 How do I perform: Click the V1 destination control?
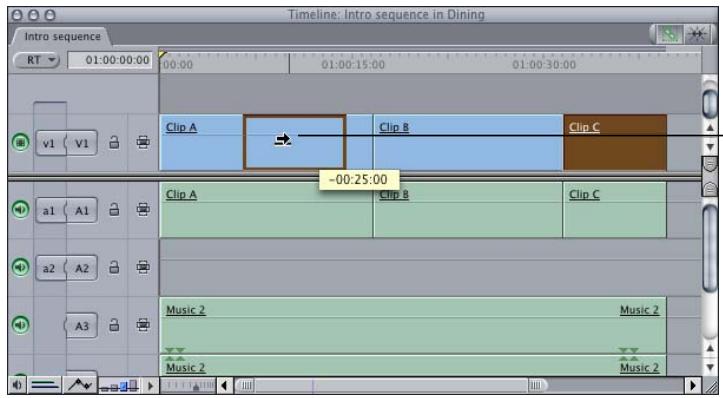82,143
